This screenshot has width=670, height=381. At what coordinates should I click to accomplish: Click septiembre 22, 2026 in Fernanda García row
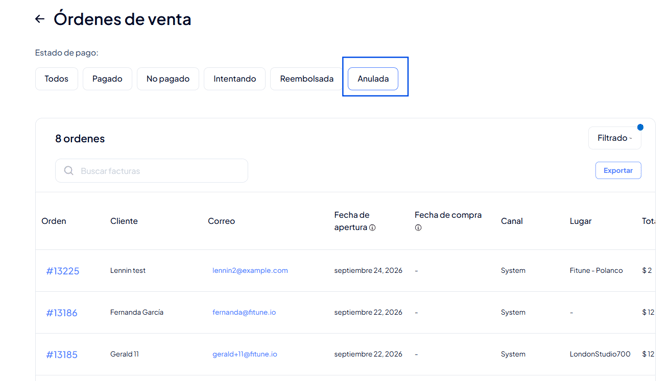(x=368, y=312)
